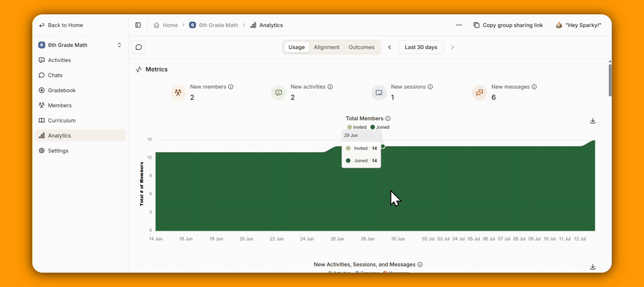
Task: Open the Last 30 days range picker
Action: click(421, 47)
